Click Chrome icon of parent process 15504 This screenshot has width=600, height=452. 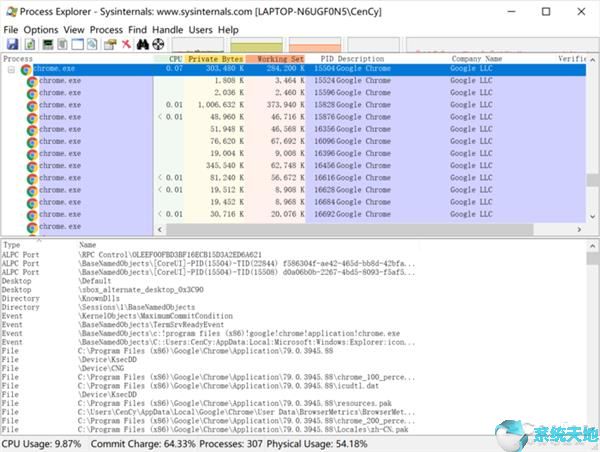[26, 70]
